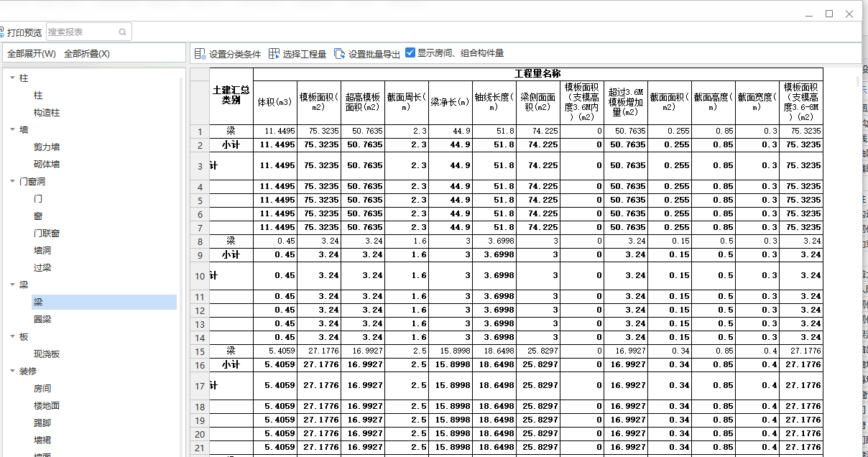Click the search magnifier icon in report search

123,32
